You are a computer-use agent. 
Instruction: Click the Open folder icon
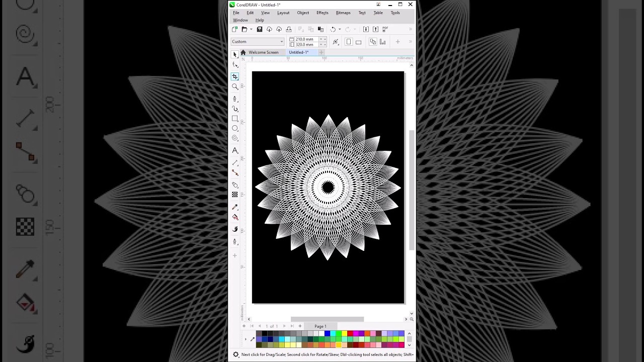pos(245,30)
